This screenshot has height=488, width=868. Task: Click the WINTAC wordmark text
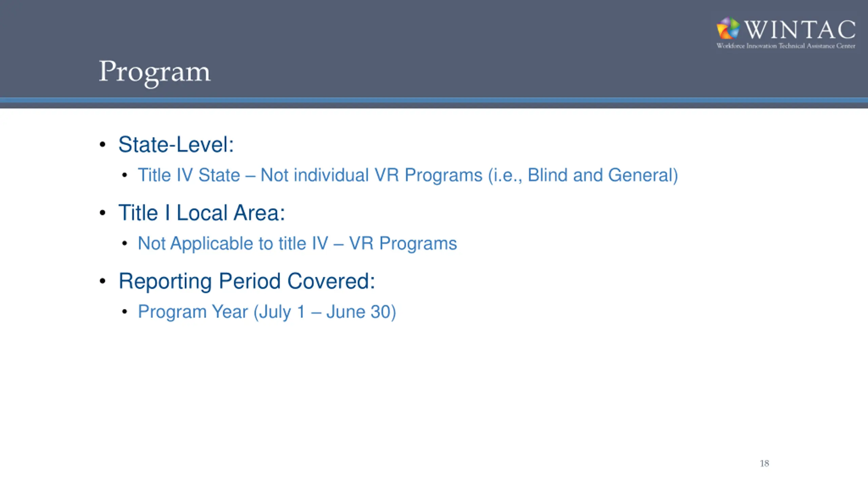point(800,30)
